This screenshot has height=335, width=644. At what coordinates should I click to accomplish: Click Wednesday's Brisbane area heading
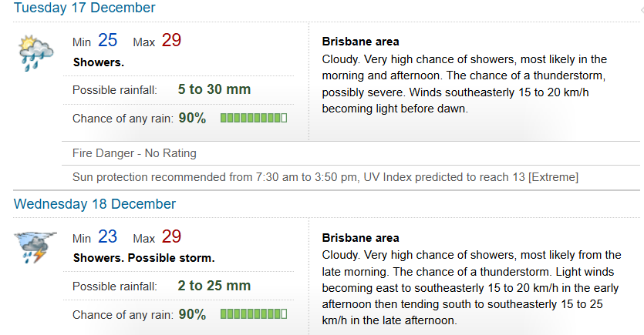(x=360, y=238)
